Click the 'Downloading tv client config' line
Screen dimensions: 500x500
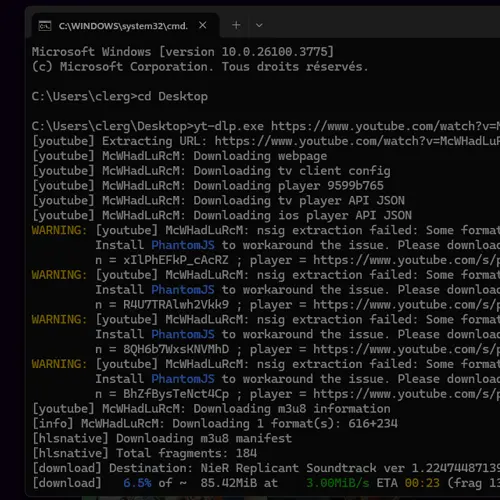point(211,171)
